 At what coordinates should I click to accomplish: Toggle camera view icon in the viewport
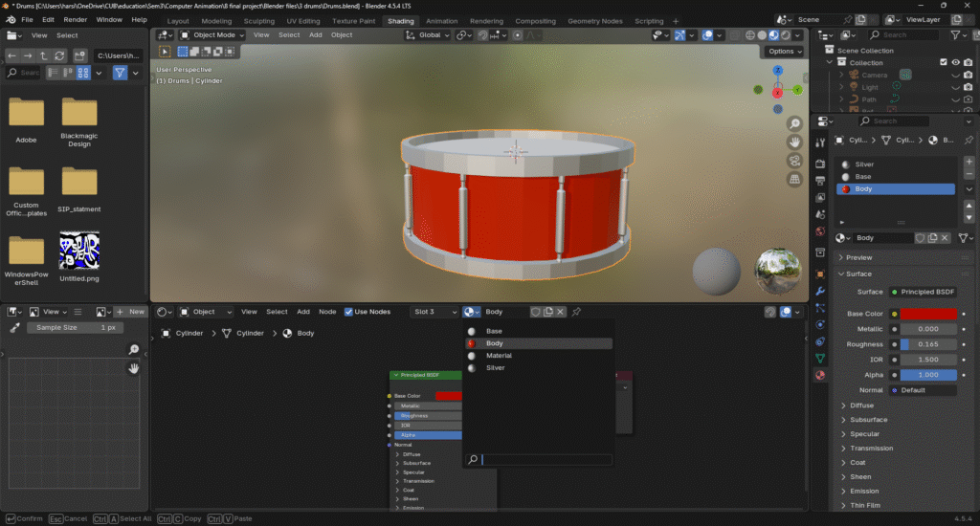(794, 161)
